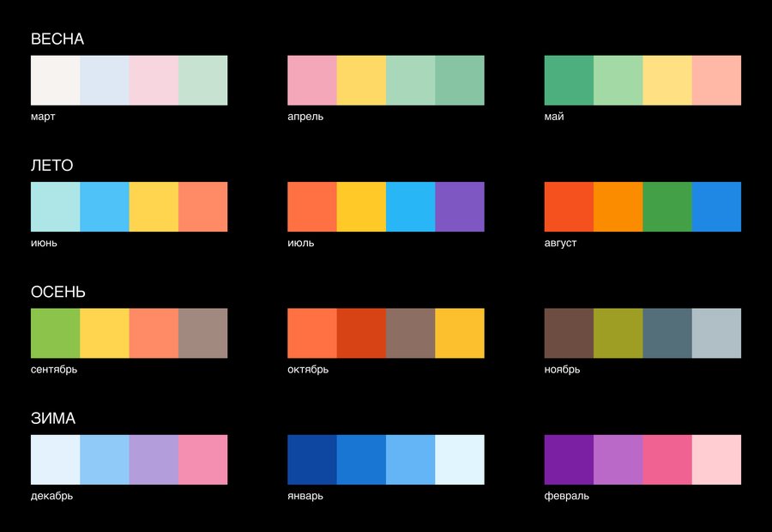Viewport: 772px width, 532px height.
Task: Click the май month label
Action: pyautogui.click(x=554, y=117)
